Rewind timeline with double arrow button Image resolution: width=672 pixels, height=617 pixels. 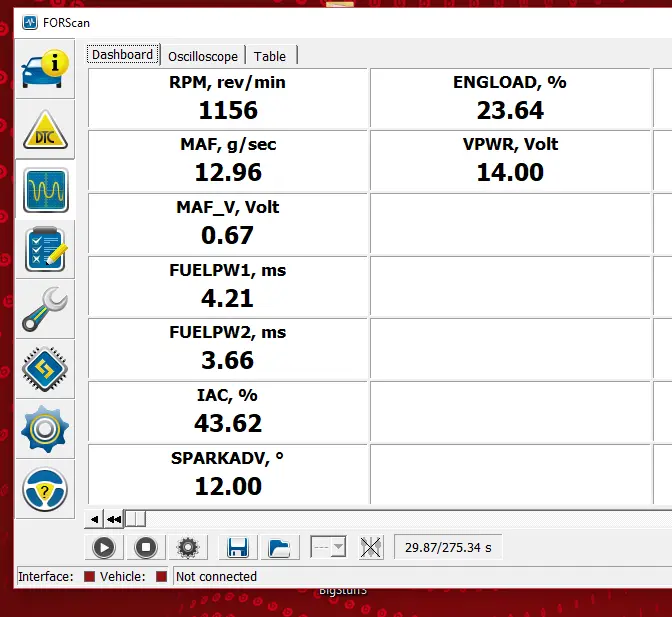(x=114, y=519)
